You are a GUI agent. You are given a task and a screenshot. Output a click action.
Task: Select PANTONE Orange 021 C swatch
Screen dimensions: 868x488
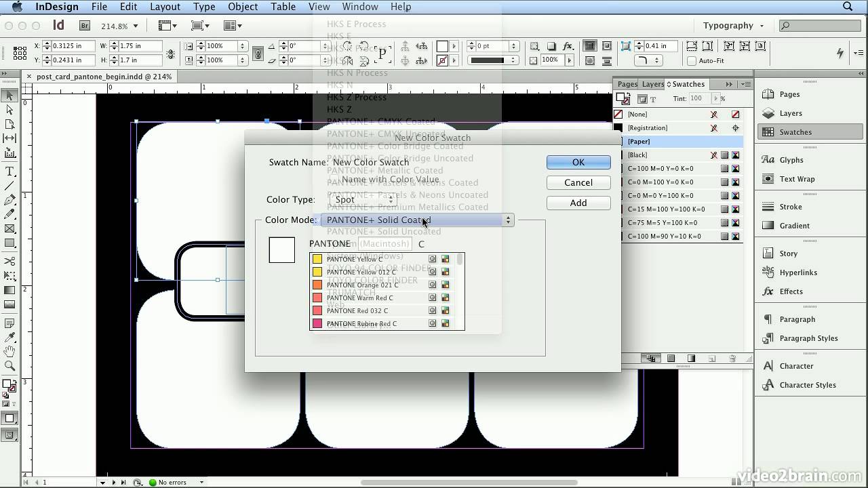pyautogui.click(x=382, y=285)
